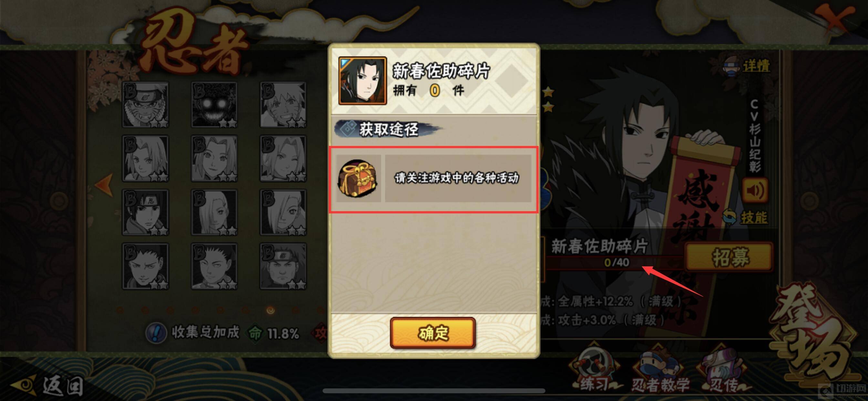Tap the 确定 confirm button
Screen dimensions: 868x401
(x=433, y=333)
